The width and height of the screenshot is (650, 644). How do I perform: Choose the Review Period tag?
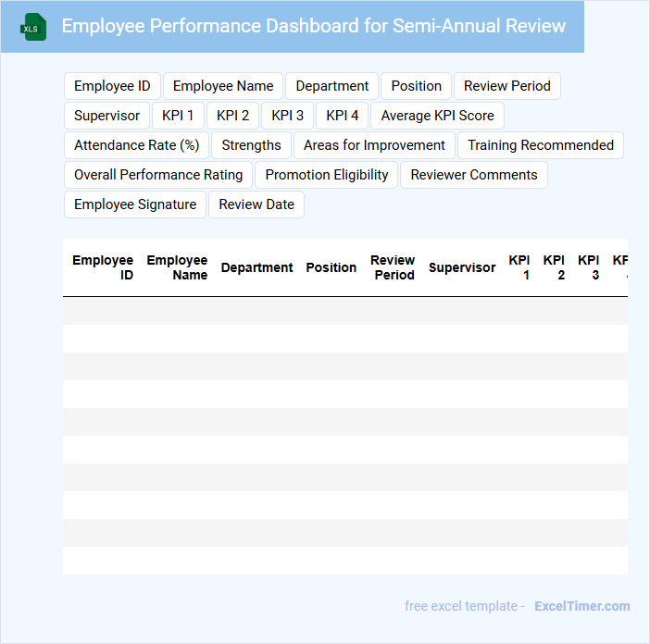pyautogui.click(x=506, y=86)
